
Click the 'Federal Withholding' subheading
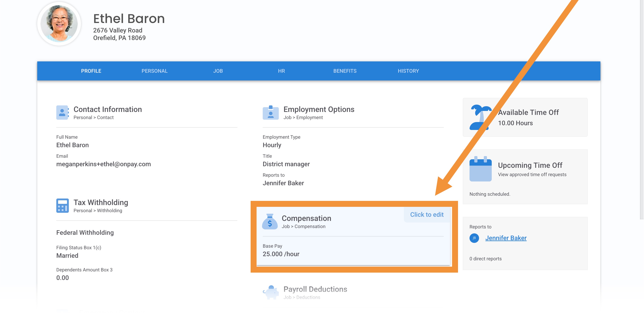[85, 233]
